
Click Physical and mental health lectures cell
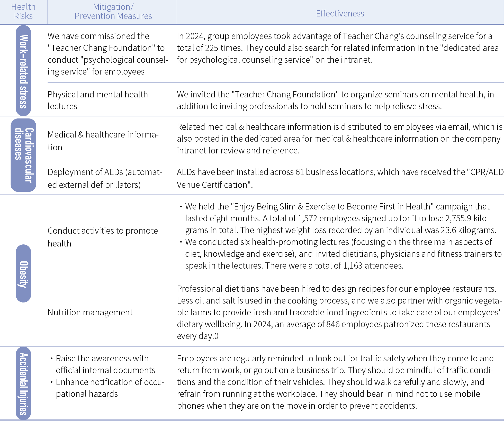point(98,100)
